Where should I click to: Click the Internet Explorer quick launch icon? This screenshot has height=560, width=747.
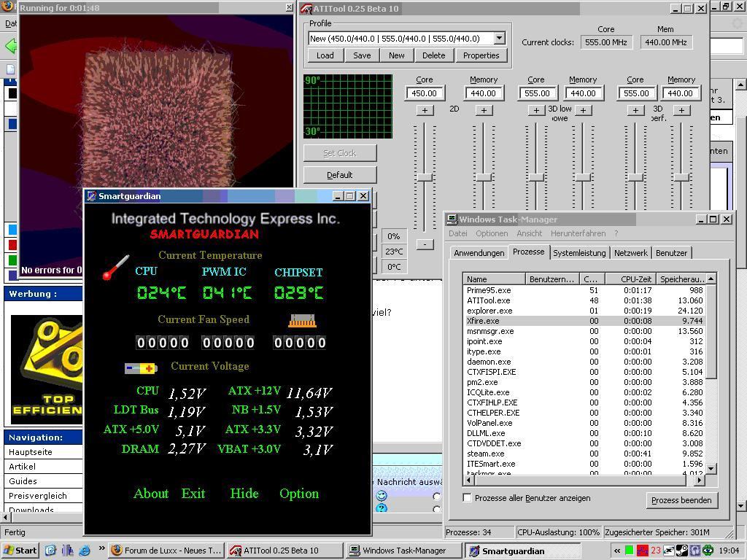85,551
